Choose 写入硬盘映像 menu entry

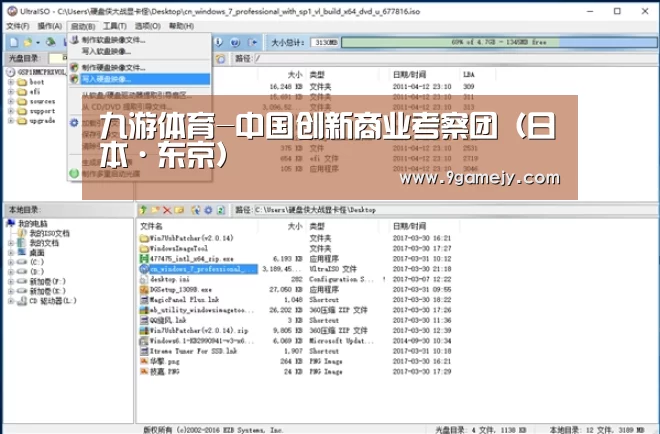click(140, 79)
